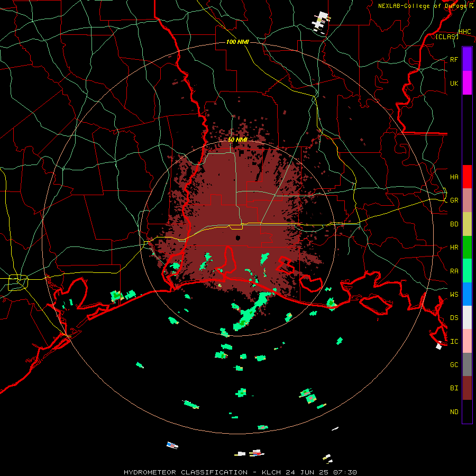Click the "HR" legend label
This screenshot has height=476, width=476.
(454, 248)
